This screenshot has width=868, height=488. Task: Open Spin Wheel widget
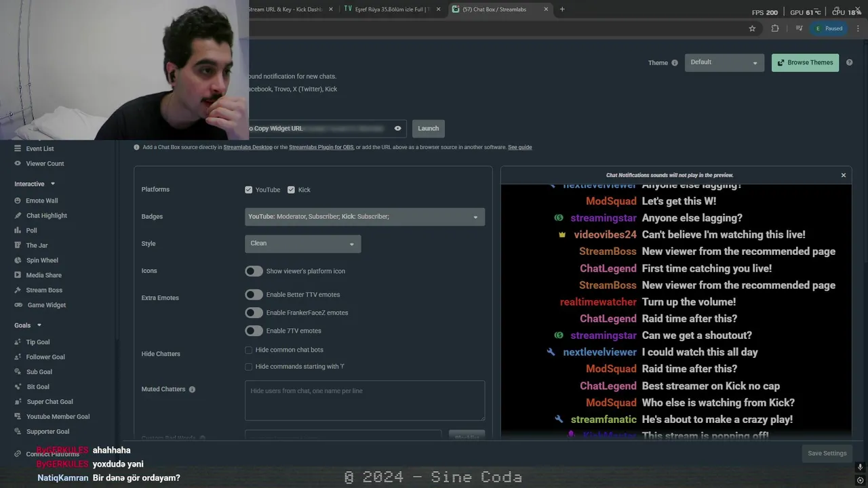[x=42, y=260]
